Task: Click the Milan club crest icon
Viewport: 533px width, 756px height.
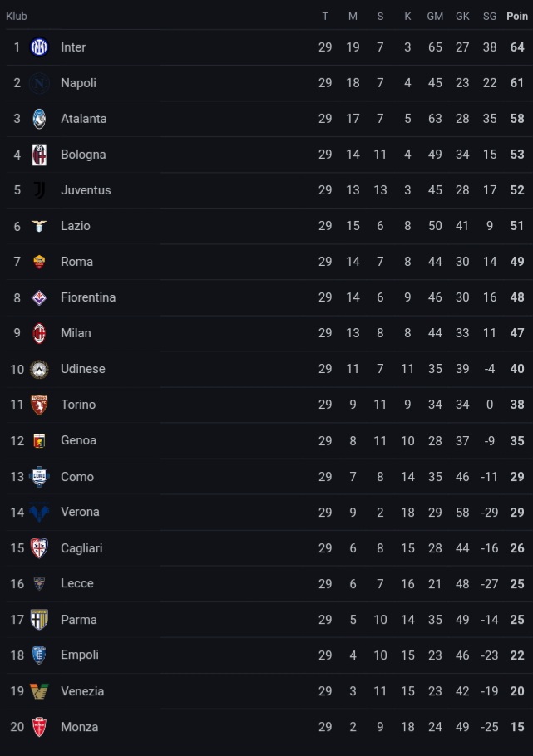Action: coord(39,333)
